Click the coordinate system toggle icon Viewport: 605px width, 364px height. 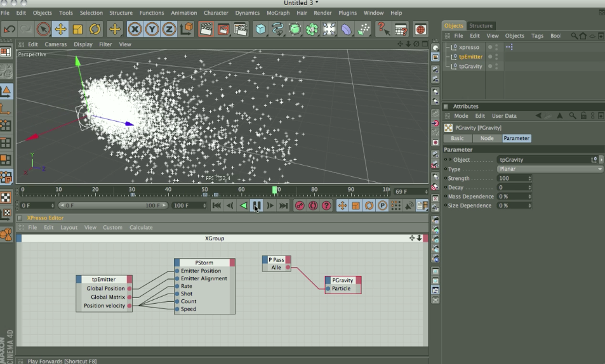click(x=186, y=29)
